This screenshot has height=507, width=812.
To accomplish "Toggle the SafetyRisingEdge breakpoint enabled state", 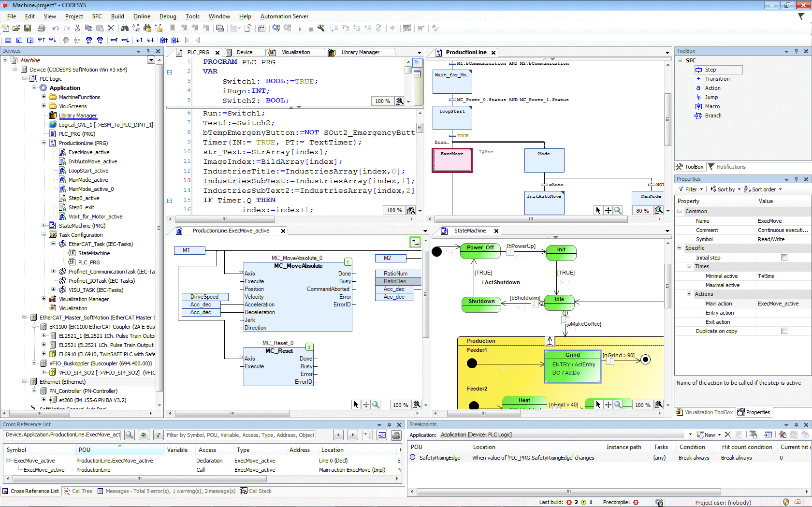I will click(412, 457).
